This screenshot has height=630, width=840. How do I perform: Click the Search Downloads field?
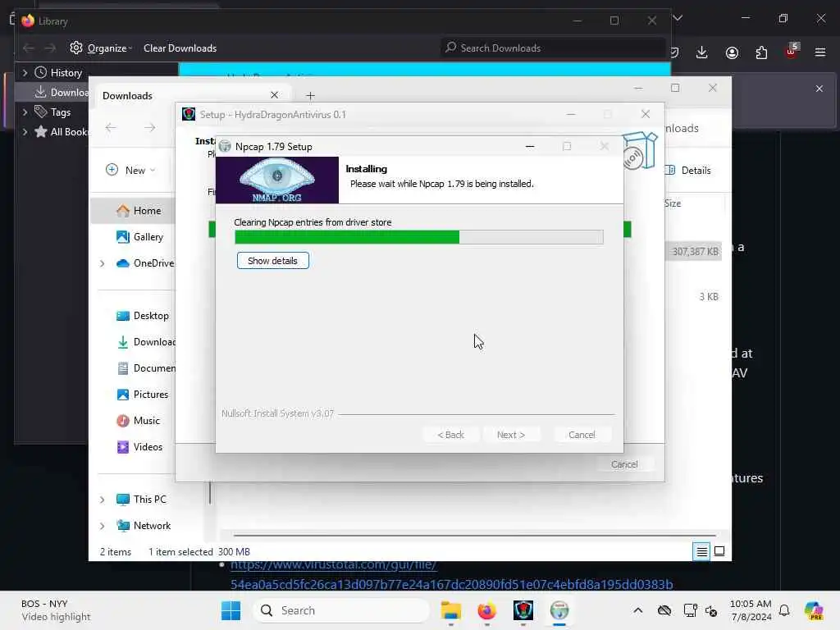(553, 48)
